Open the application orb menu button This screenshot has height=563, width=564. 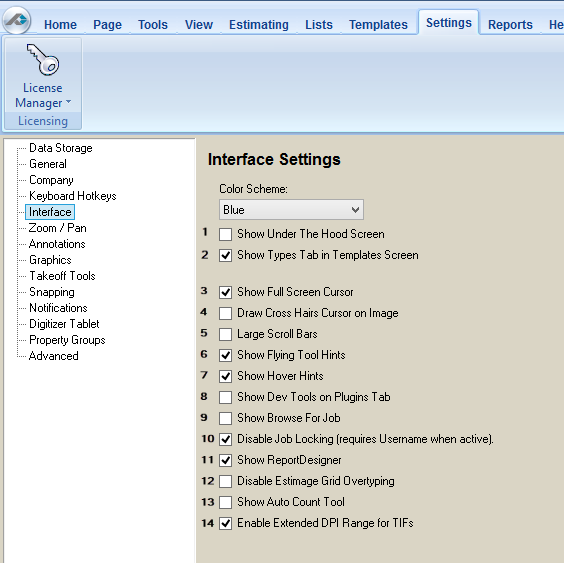[17, 20]
